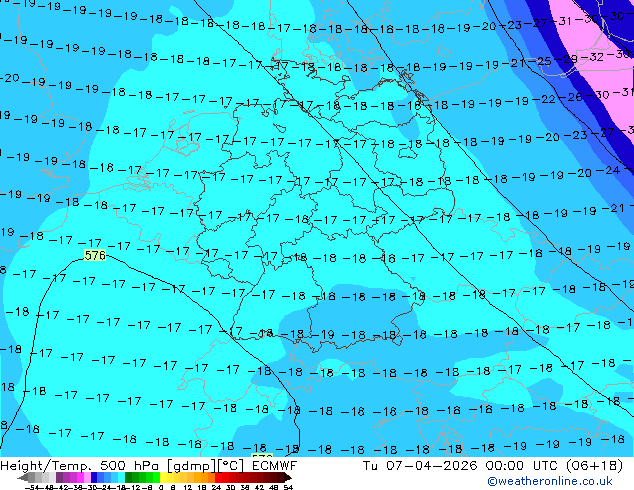634x490 pixels.
Task: Click the -25 temperature value on the map
Action: pyautogui.click(x=541, y=61)
